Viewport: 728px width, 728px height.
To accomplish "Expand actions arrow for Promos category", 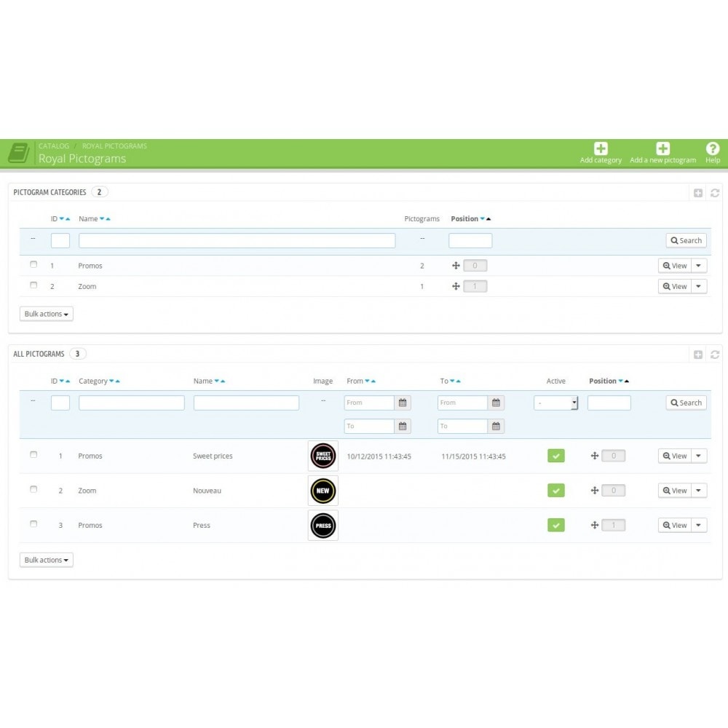I will pyautogui.click(x=699, y=266).
